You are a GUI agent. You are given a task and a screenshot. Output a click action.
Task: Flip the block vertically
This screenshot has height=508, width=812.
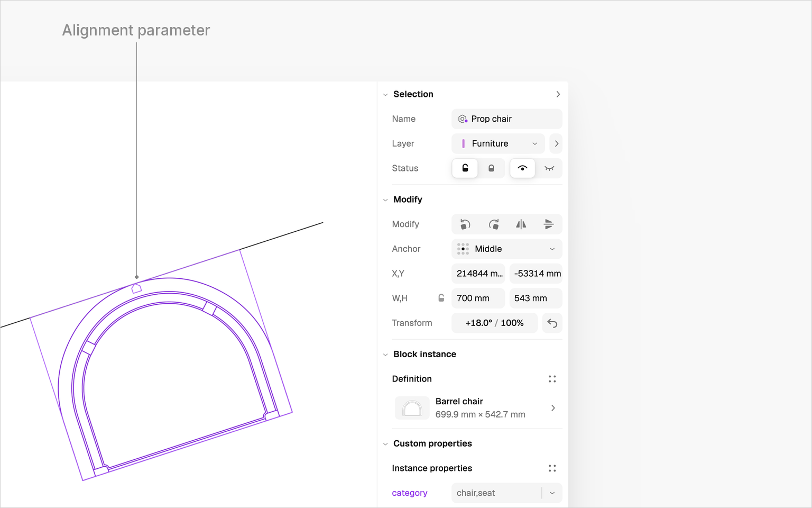click(549, 224)
